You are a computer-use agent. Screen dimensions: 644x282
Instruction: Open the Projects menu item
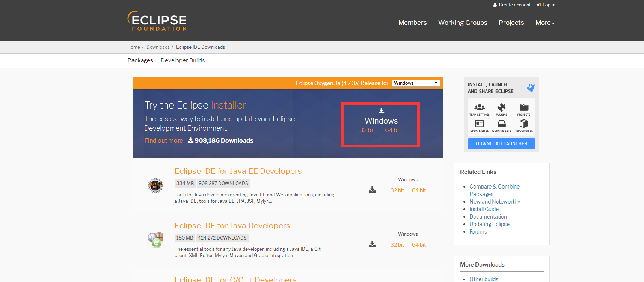pos(511,23)
